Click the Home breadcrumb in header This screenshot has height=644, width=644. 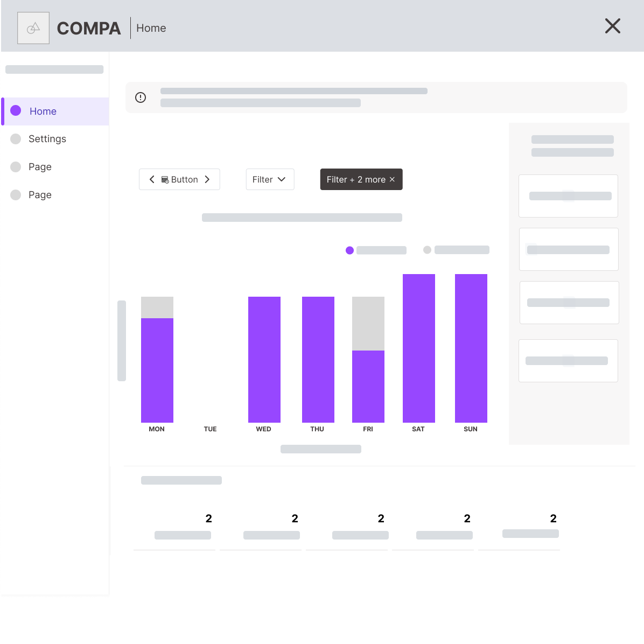151,28
